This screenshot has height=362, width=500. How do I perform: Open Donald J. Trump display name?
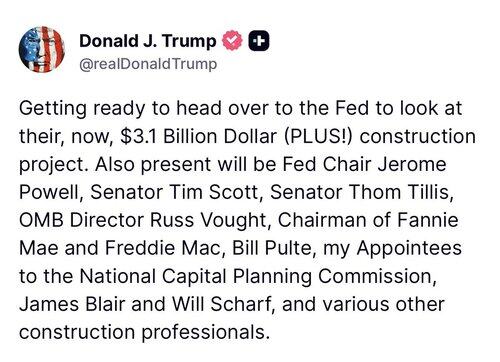pos(148,41)
